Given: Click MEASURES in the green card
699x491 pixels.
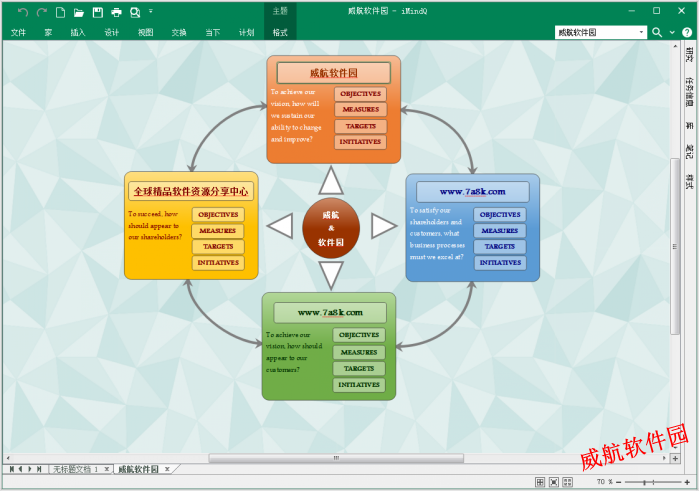Looking at the screenshot, I should pos(359,352).
